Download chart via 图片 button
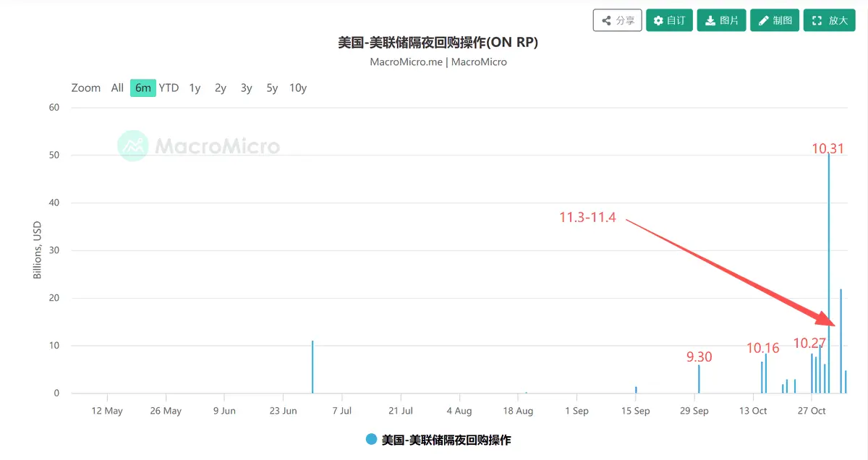This screenshot has width=868, height=460. [x=721, y=20]
